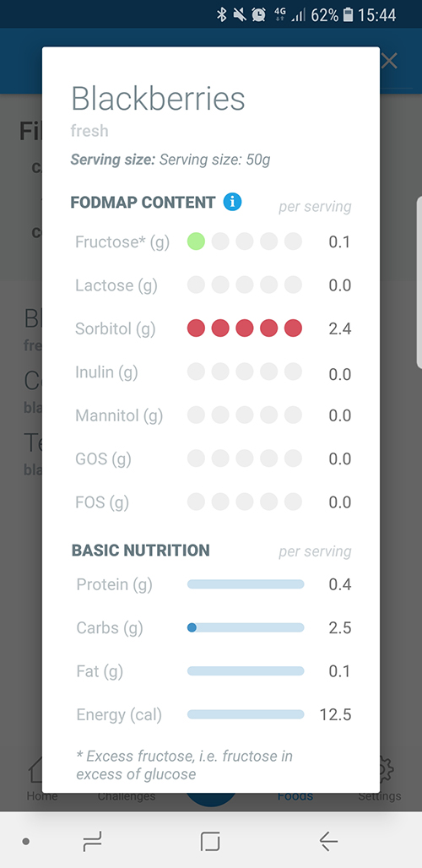Click the BASIC NUTRITION section header
The image size is (422, 868).
[x=140, y=551]
